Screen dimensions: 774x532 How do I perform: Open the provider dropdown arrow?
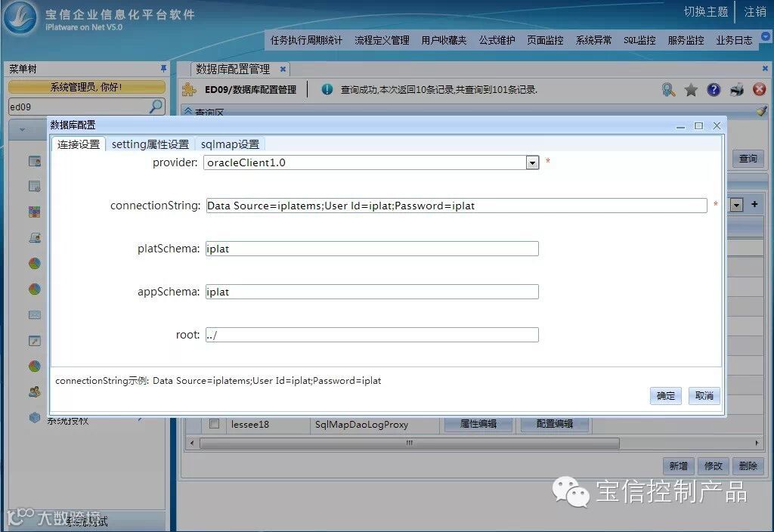(x=532, y=162)
